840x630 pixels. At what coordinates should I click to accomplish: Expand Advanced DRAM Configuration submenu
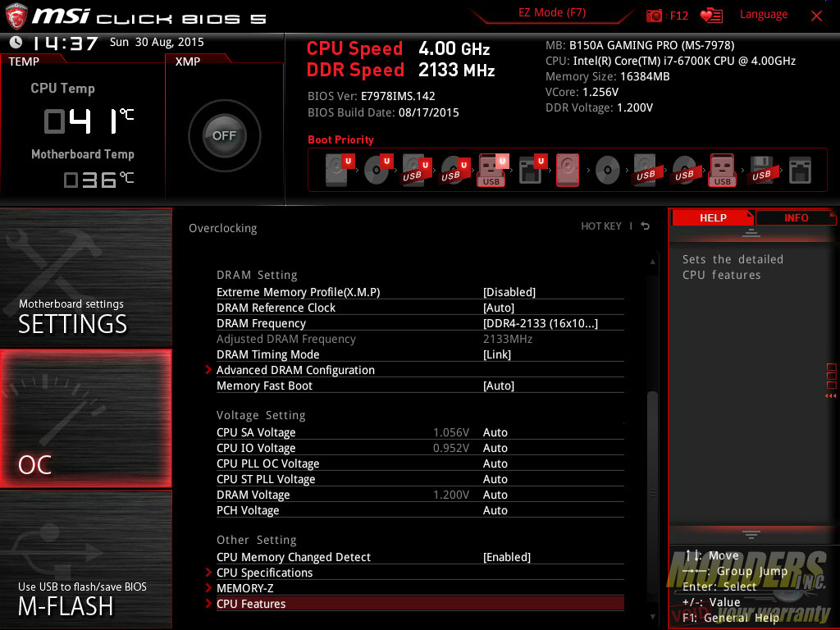pyautogui.click(x=420, y=370)
